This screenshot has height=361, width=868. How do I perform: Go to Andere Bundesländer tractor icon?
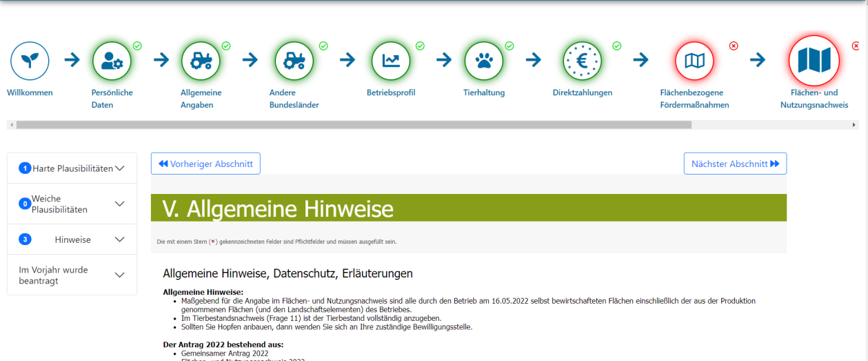click(294, 61)
